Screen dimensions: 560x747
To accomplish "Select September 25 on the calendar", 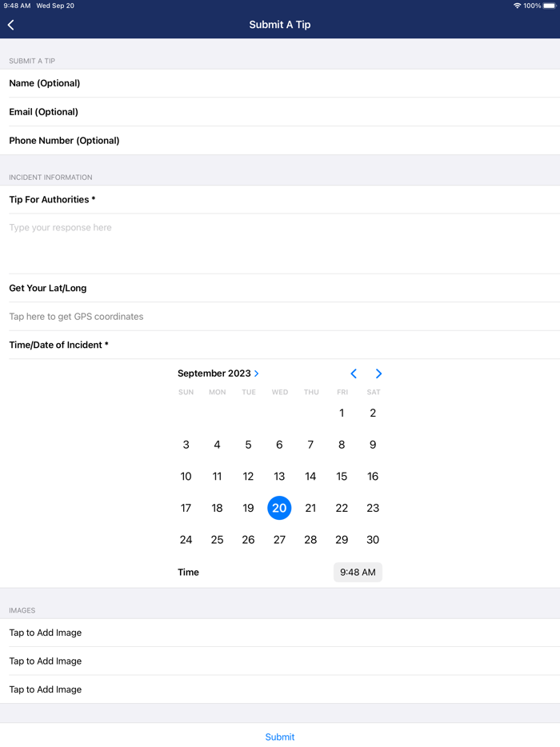I will (x=217, y=540).
